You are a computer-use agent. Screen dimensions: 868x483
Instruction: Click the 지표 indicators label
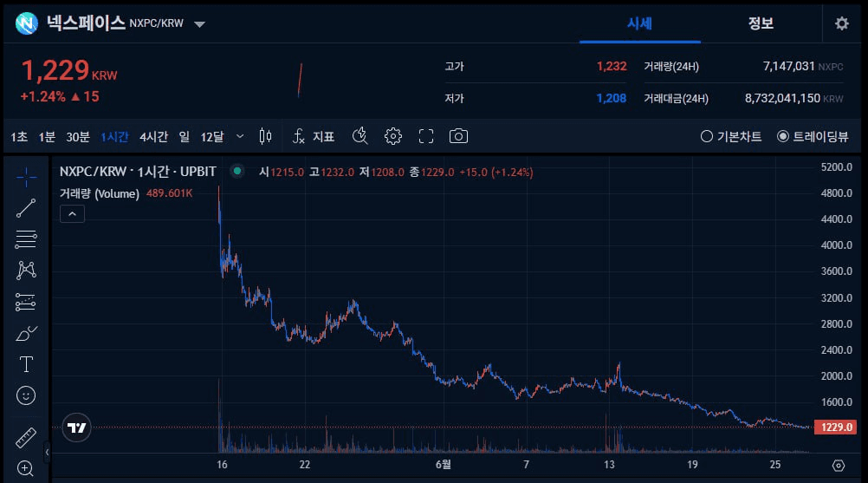tap(324, 137)
